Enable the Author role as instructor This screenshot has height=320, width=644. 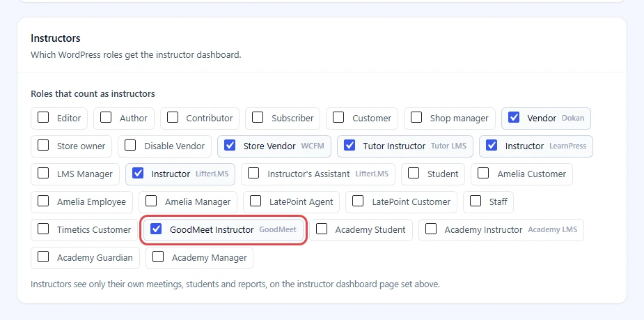point(106,118)
